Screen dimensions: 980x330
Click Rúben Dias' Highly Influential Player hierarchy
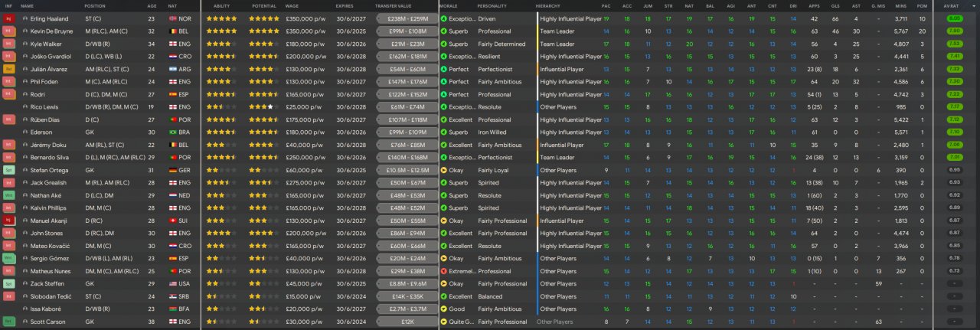pyautogui.click(x=570, y=119)
